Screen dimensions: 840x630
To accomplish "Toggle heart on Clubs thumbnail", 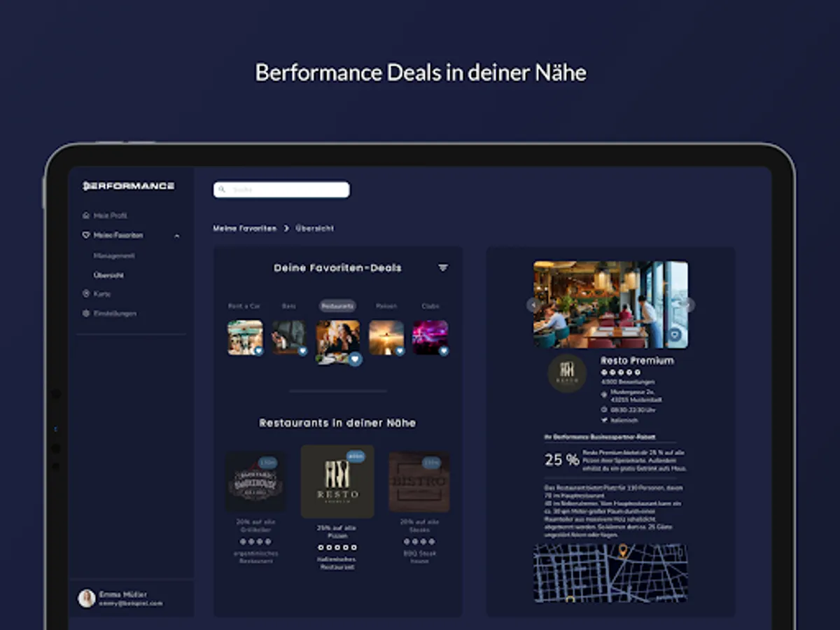I will tap(444, 351).
